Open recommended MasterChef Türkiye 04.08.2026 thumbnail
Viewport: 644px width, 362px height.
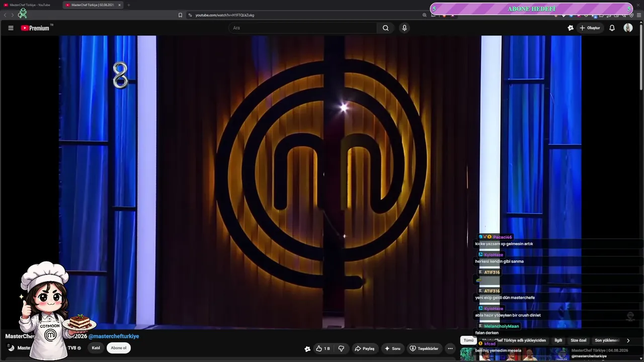pos(515,354)
